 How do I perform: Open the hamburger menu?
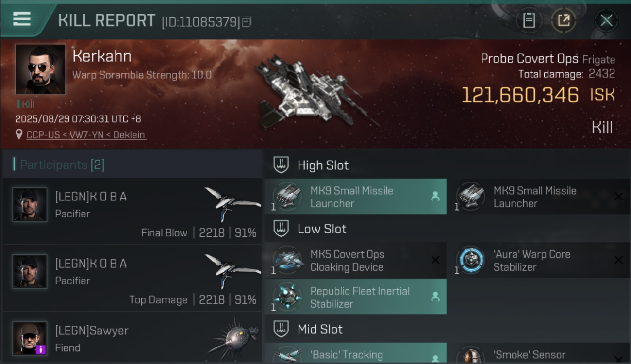(x=22, y=19)
